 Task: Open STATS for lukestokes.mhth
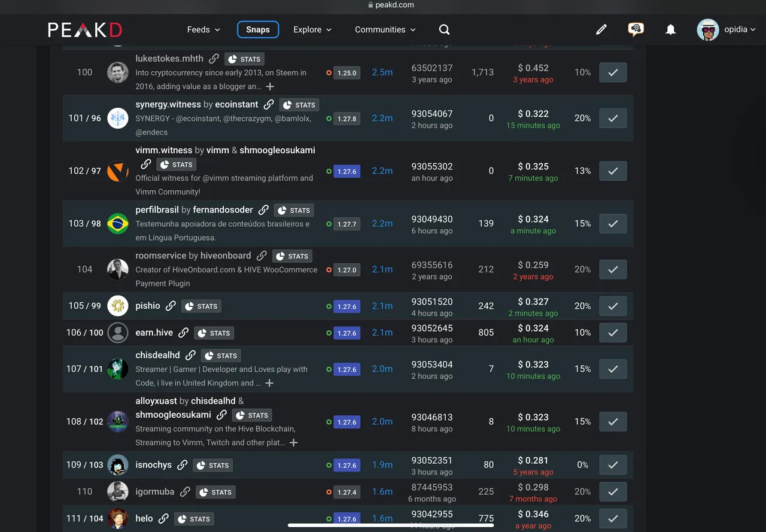point(245,59)
